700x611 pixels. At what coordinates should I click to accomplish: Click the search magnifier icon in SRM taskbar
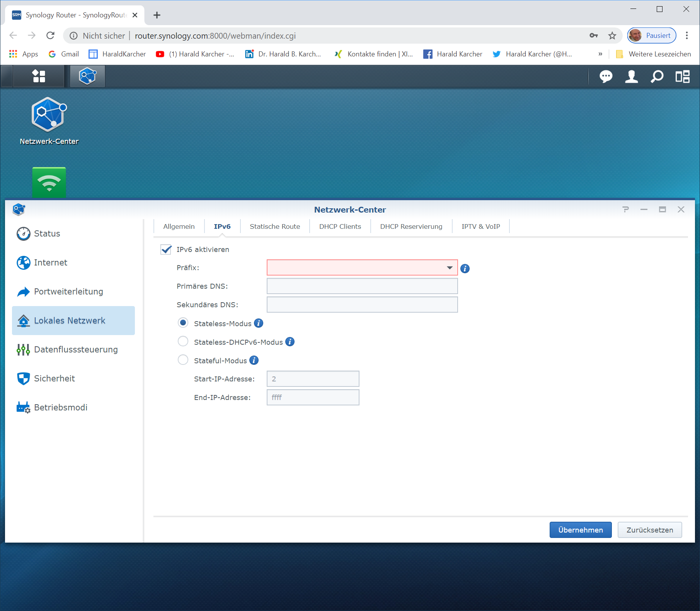coord(657,77)
